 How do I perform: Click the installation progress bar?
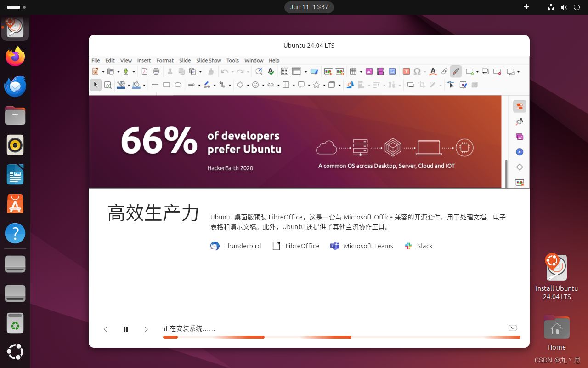tap(342, 337)
